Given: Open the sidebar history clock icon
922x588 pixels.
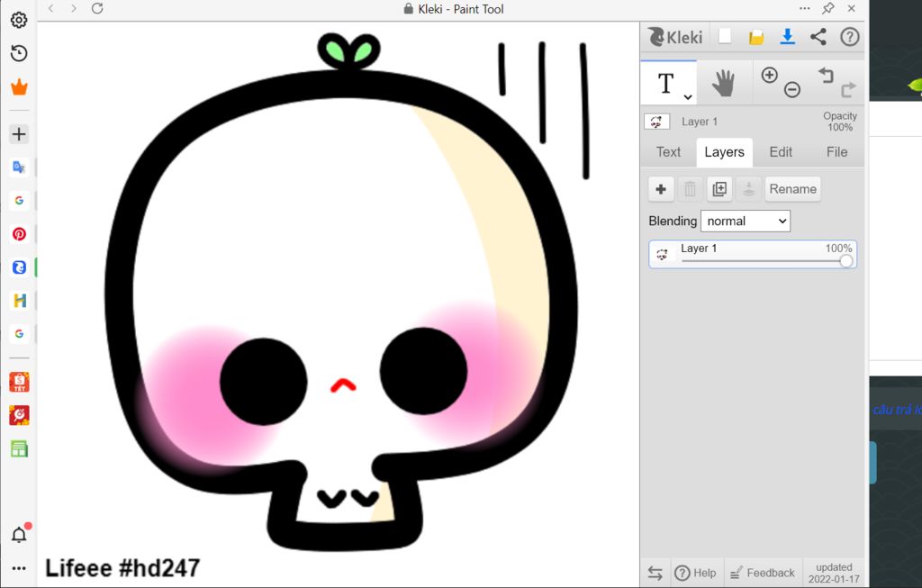Looking at the screenshot, I should click(19, 53).
